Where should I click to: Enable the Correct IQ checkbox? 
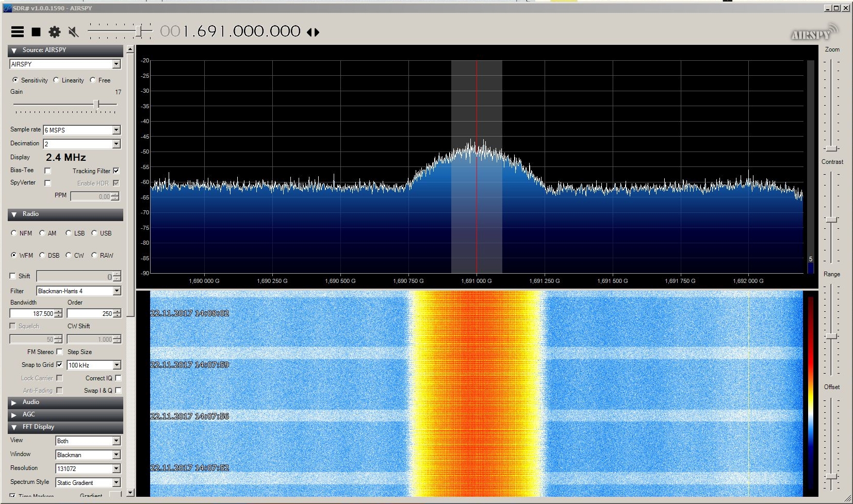tap(118, 378)
